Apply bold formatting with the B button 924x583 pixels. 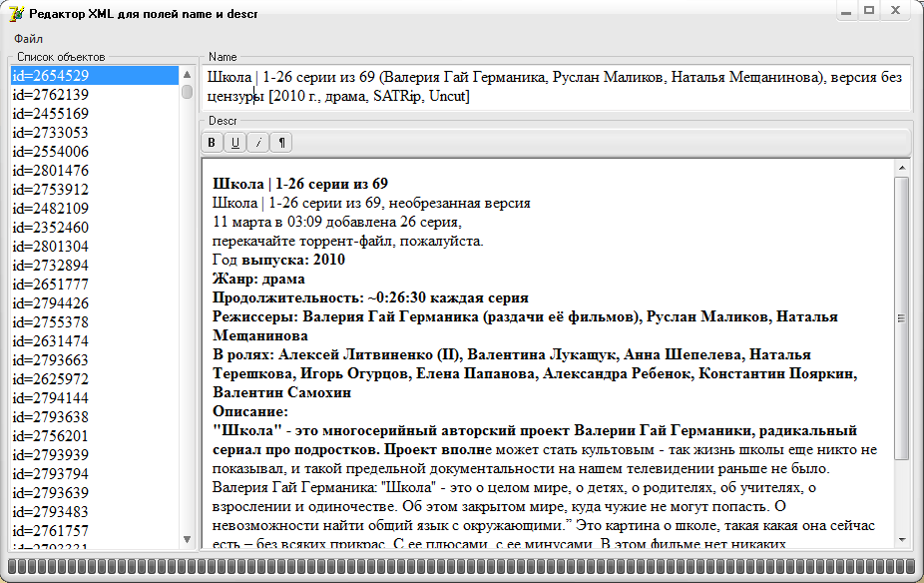click(211, 142)
